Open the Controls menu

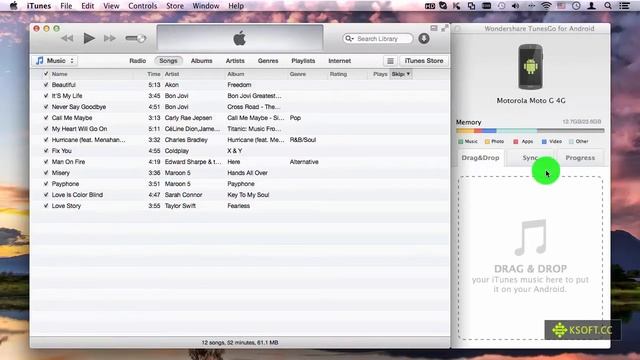pos(142,6)
